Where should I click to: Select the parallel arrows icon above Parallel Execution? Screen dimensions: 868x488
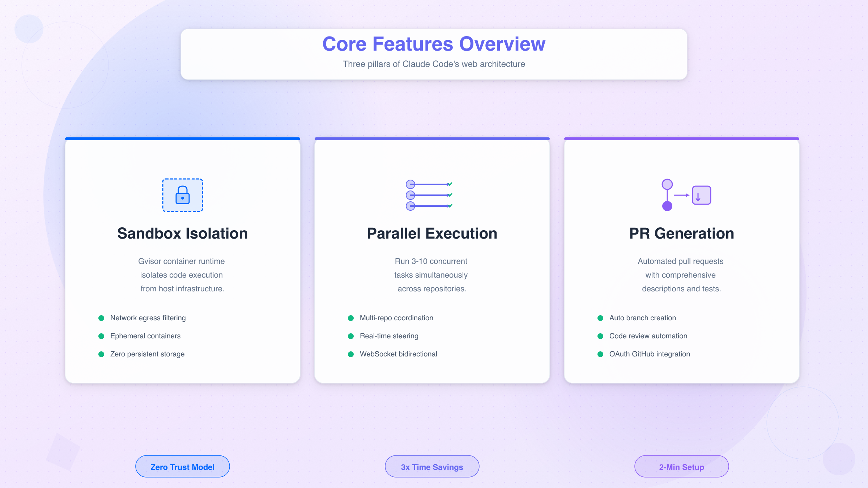coord(430,195)
